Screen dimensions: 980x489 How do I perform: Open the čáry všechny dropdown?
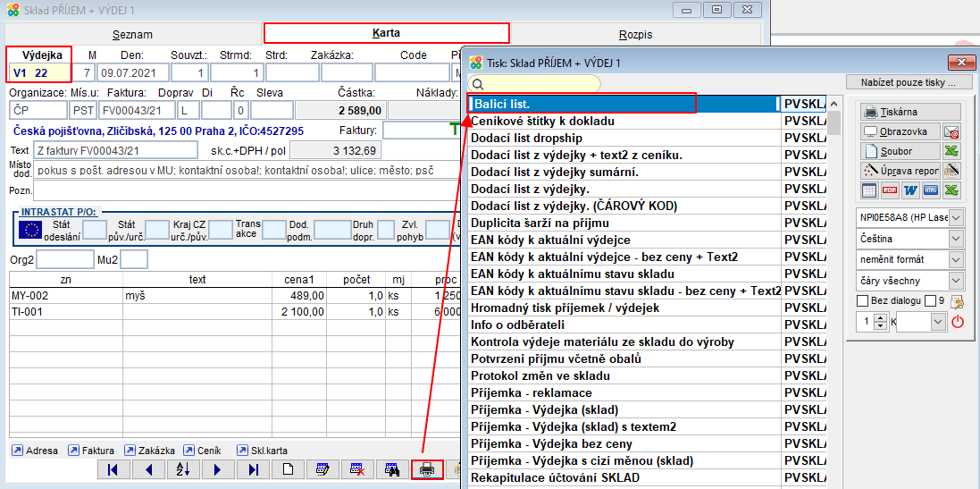click(x=957, y=280)
